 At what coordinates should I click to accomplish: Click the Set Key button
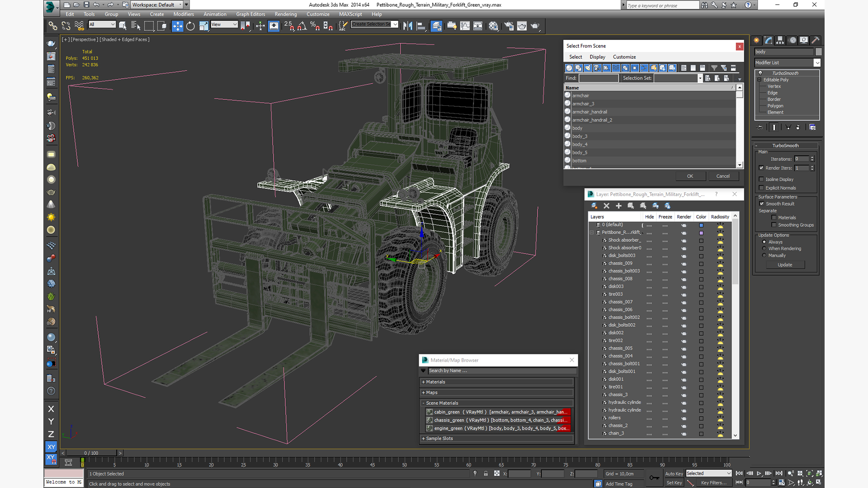[674, 483]
